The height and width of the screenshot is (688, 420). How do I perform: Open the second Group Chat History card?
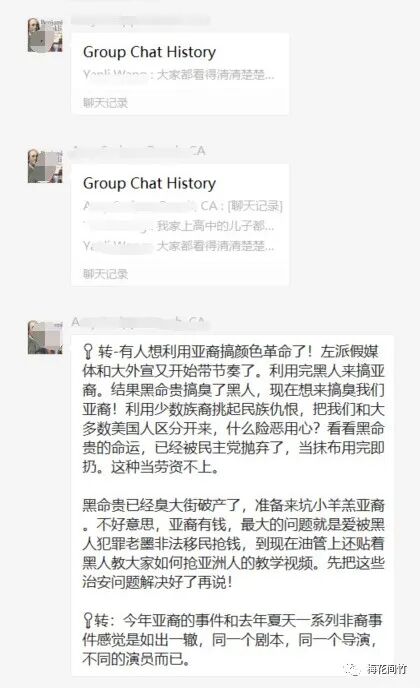pos(180,225)
